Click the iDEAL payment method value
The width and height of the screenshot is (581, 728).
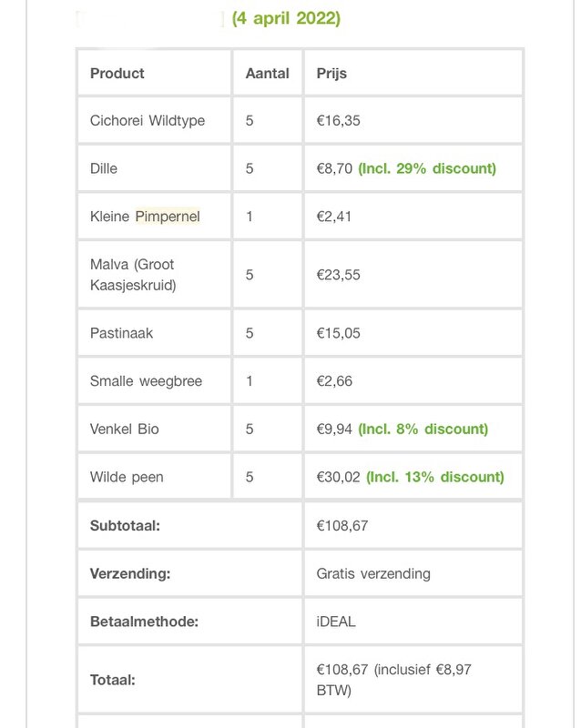336,622
